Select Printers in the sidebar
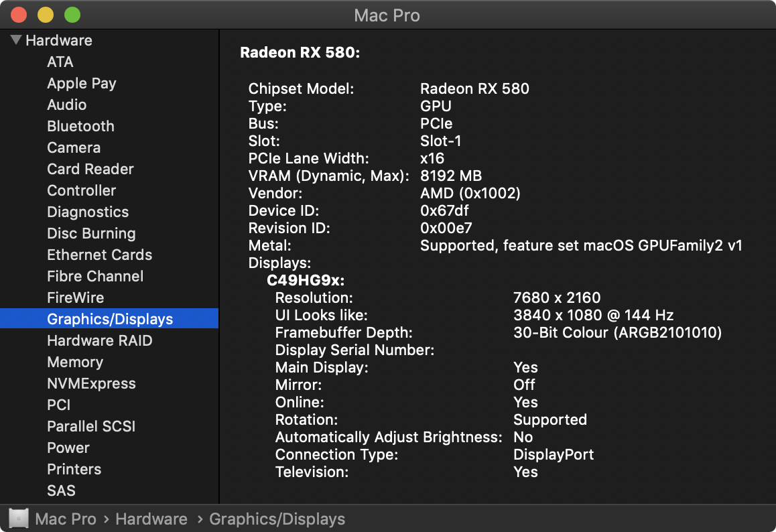The image size is (776, 532). 74,469
